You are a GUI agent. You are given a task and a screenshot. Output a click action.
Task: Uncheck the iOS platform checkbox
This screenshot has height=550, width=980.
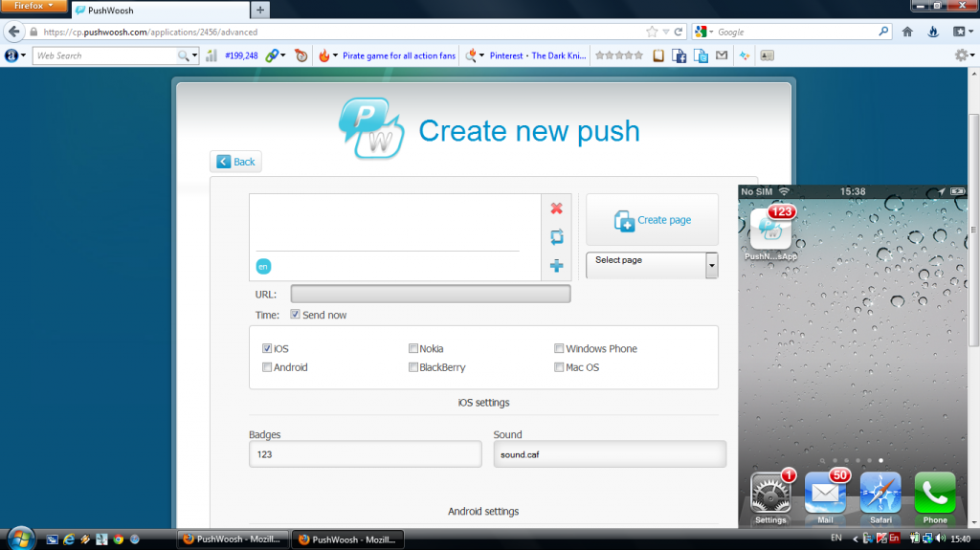[x=267, y=348]
